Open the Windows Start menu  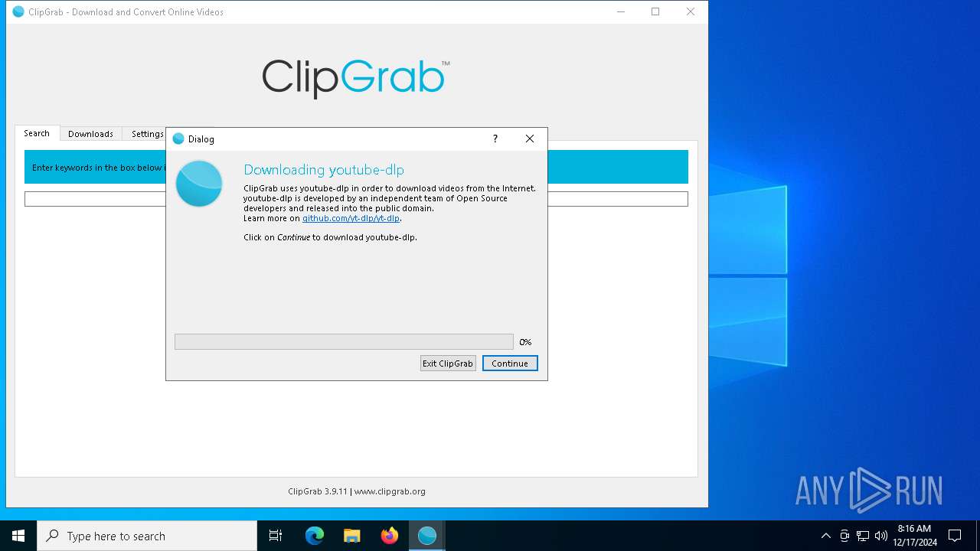(18, 536)
